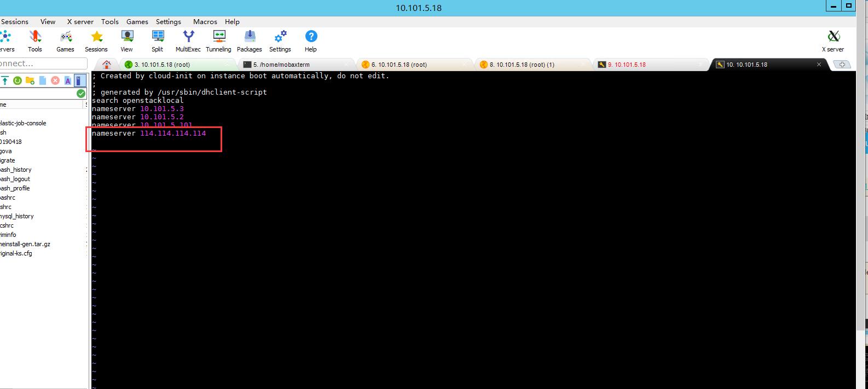This screenshot has width=868, height=389.
Task: Open the Settings menu in menu bar
Action: coord(169,21)
